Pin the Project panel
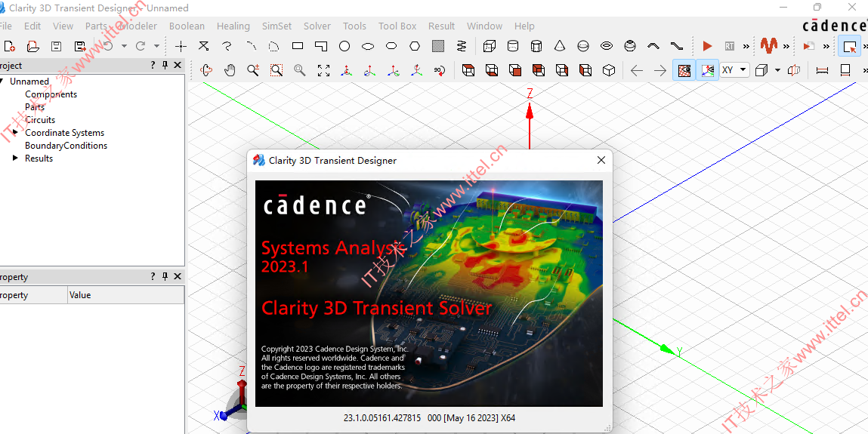The height and width of the screenshot is (434, 868). pos(165,65)
